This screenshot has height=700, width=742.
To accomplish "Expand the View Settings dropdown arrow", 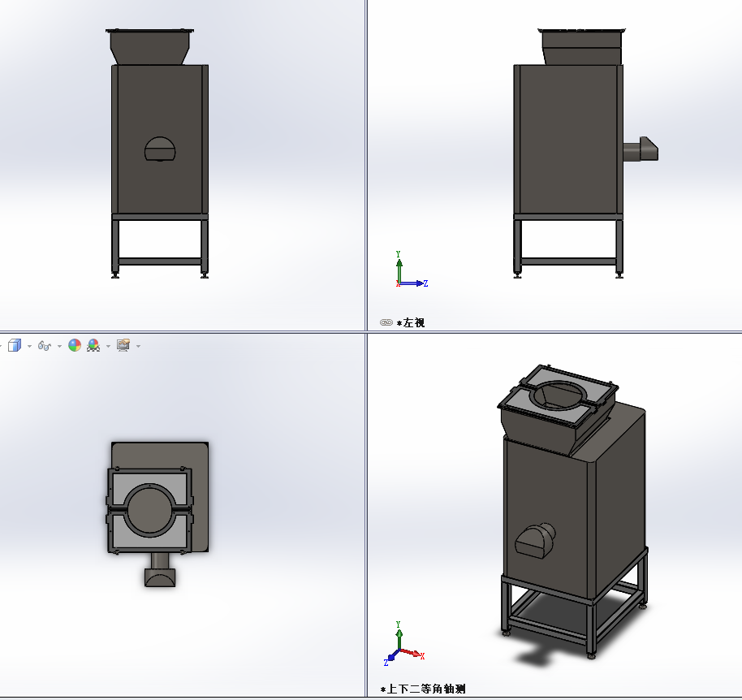I will [x=138, y=347].
